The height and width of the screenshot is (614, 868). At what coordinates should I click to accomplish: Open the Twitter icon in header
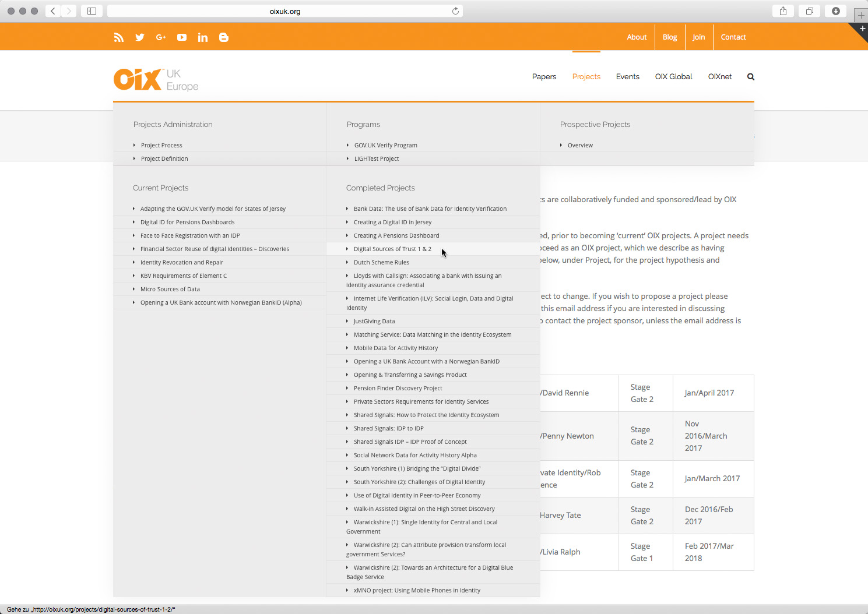coord(140,37)
